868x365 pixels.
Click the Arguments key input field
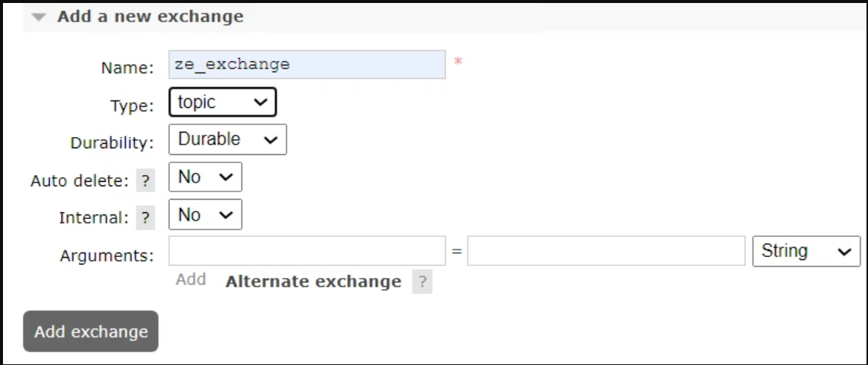point(307,252)
